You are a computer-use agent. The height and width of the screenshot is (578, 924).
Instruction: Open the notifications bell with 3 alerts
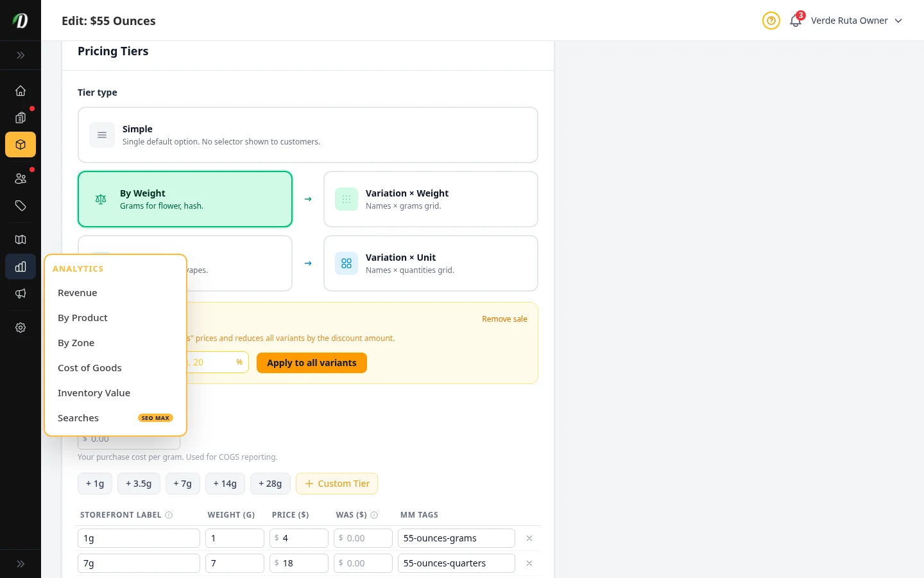click(796, 20)
